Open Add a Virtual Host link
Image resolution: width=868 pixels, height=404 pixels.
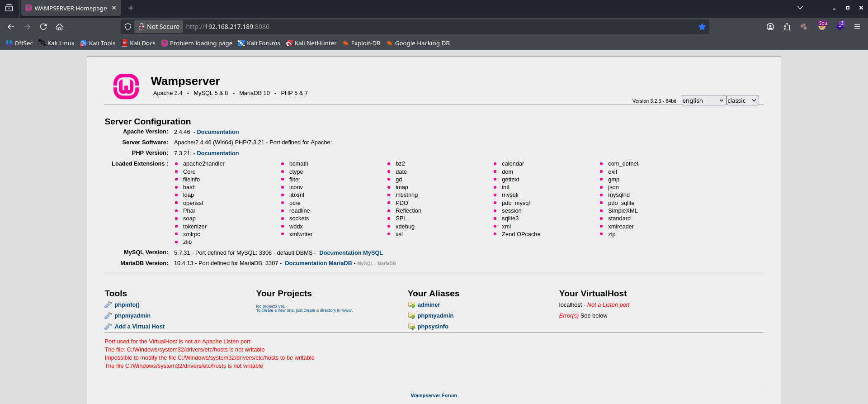[x=140, y=327]
